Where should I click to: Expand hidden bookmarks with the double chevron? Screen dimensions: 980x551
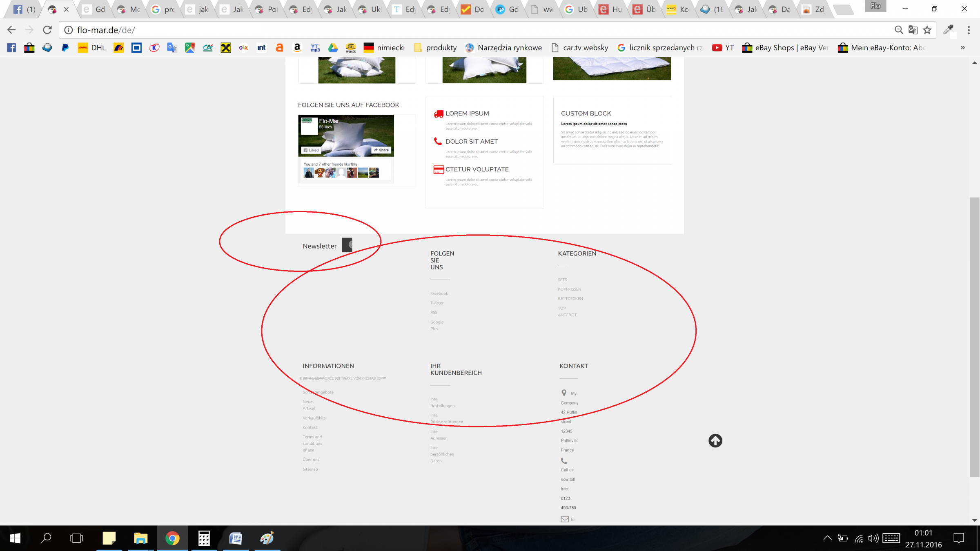click(x=962, y=48)
